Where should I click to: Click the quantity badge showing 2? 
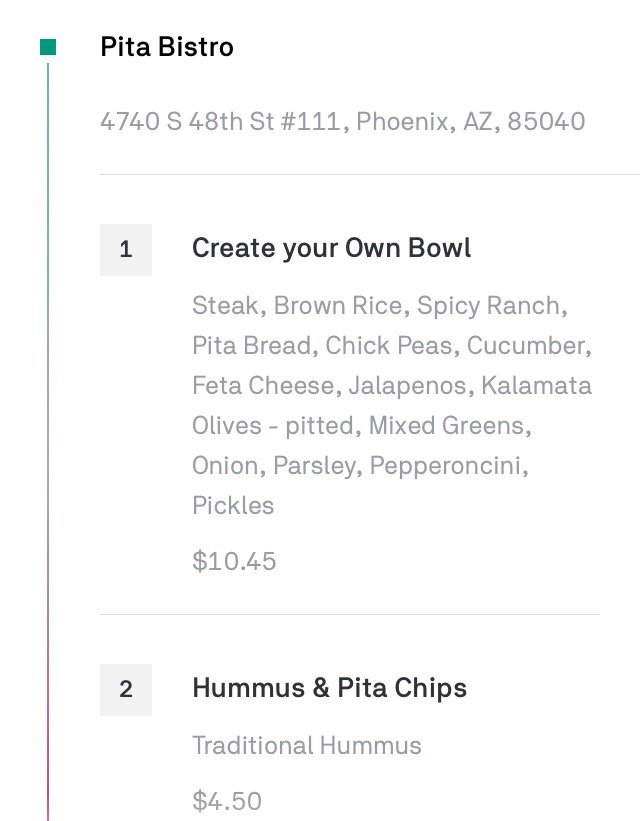click(126, 689)
